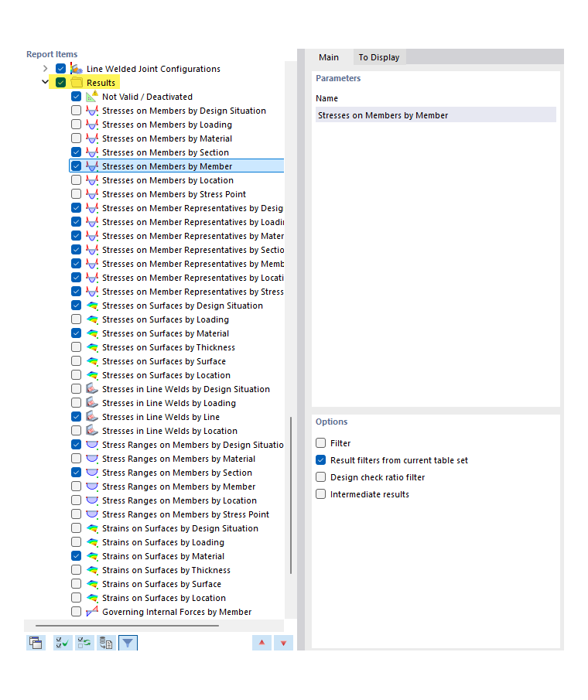Select Stresses on Members by Location row
Screen dimensions: 588x700
pos(167,180)
